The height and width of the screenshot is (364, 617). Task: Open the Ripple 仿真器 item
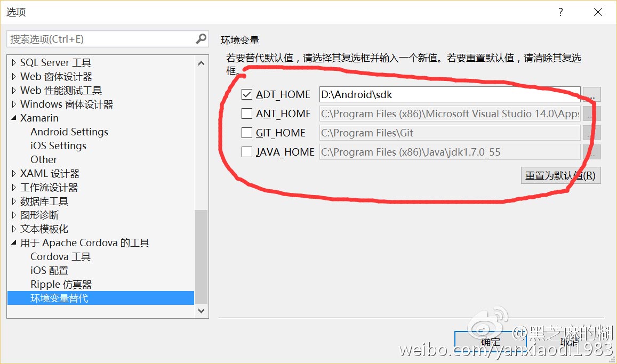coord(61,284)
